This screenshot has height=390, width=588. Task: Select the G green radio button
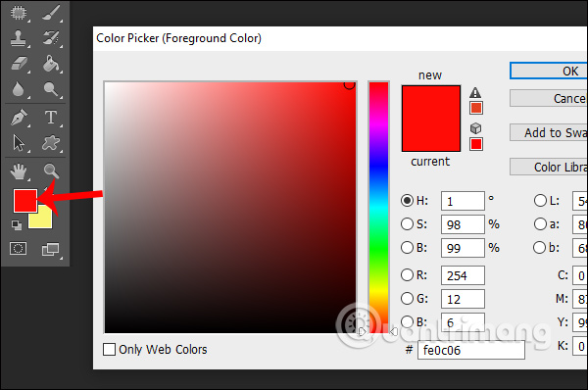(x=407, y=299)
